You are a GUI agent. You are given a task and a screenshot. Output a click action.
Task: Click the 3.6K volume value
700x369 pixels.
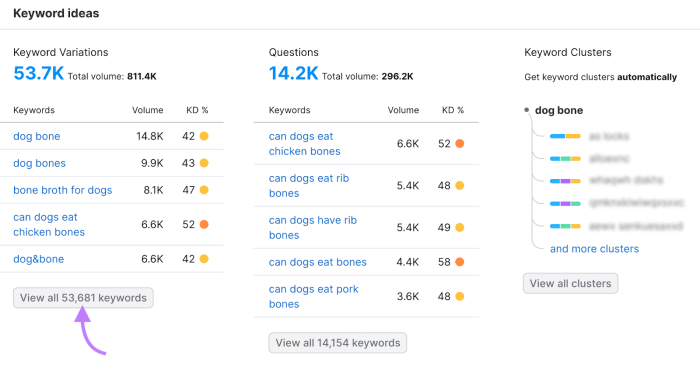click(408, 296)
